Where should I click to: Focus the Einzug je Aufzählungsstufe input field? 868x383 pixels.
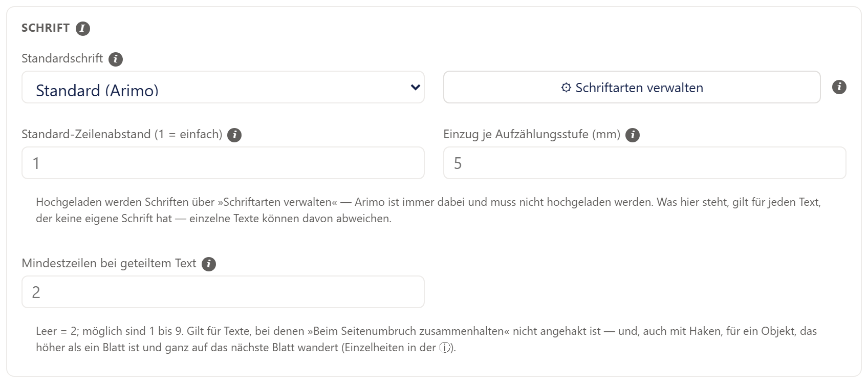tap(644, 163)
